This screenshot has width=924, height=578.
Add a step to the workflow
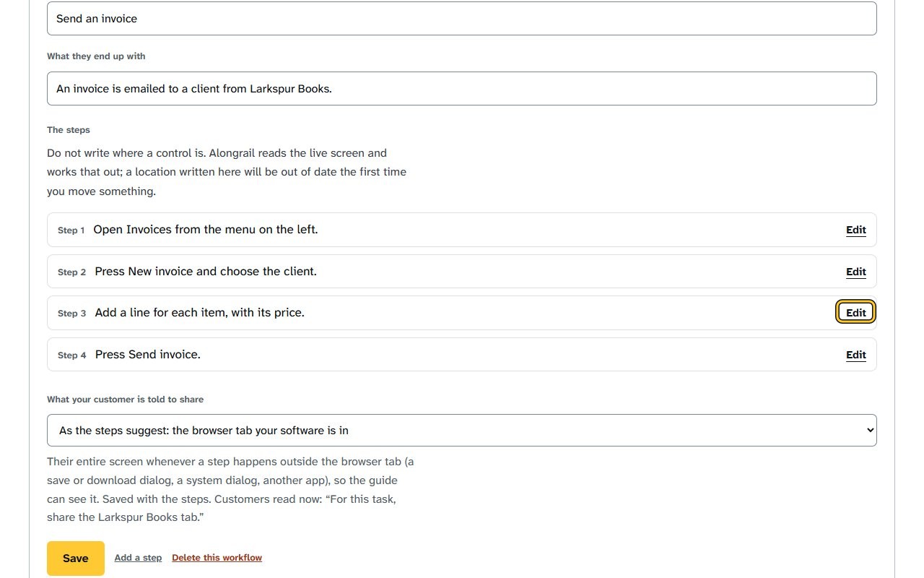pyautogui.click(x=138, y=558)
